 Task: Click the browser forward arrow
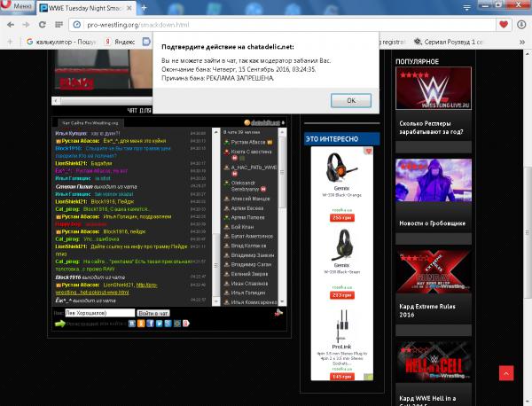pos(32,24)
